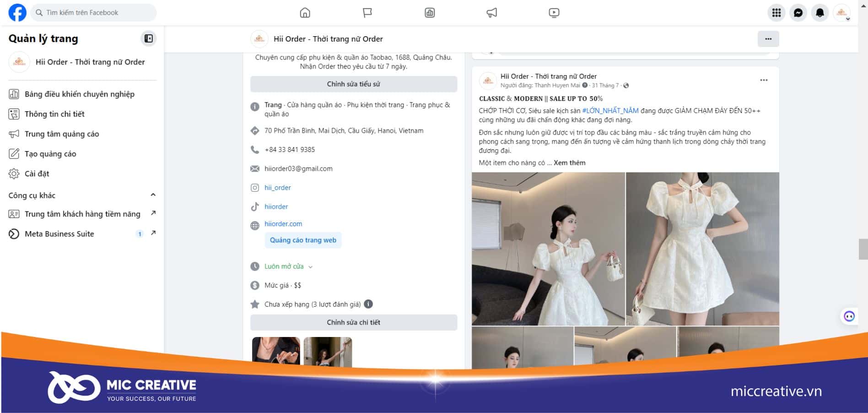
Task: Click the #LỚN_NHẤT_NĂM hashtag
Action: (610, 111)
